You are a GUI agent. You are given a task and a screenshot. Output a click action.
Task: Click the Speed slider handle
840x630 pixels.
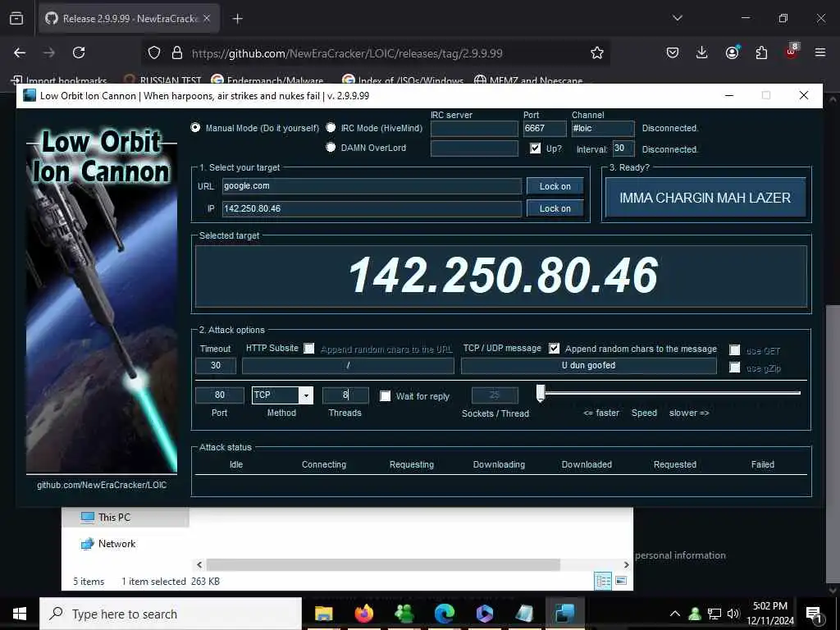(541, 393)
